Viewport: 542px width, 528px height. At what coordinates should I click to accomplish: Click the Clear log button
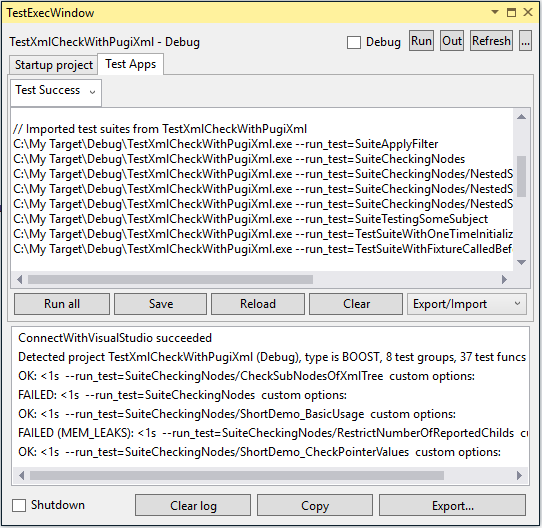193,505
